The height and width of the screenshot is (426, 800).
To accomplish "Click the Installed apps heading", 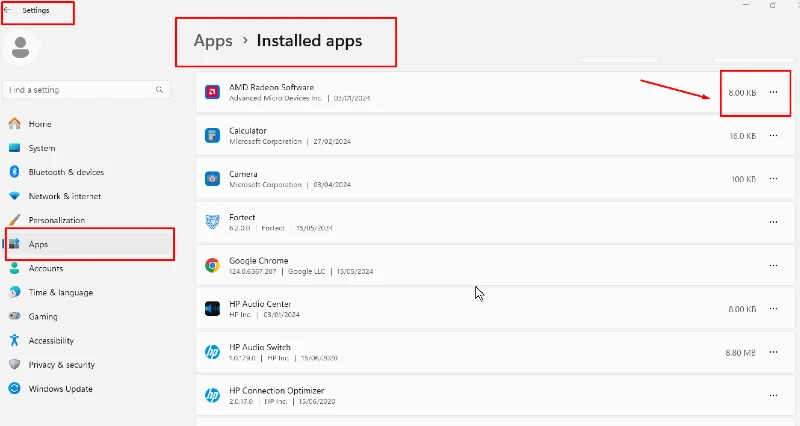I will [x=309, y=41].
